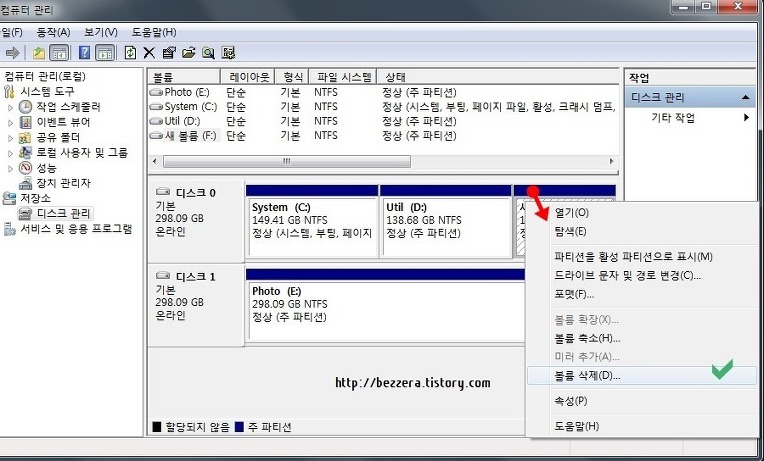This screenshot has width=764, height=461.
Task: Click the volume list scrollbar left arrow
Action: pyautogui.click(x=155, y=161)
